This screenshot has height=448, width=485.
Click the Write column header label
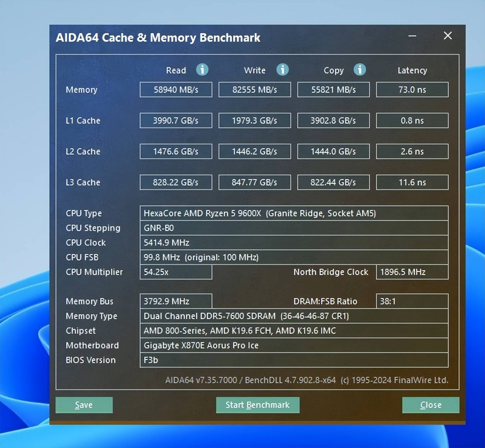(x=255, y=70)
